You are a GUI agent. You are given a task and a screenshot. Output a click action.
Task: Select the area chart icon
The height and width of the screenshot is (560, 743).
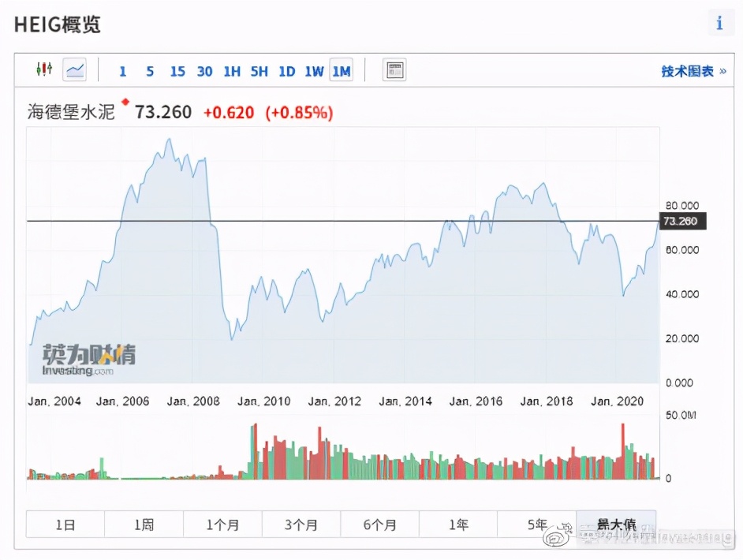(74, 70)
